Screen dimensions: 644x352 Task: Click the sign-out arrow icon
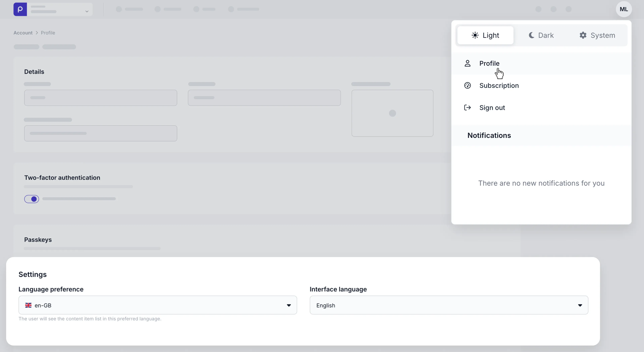[x=467, y=107]
